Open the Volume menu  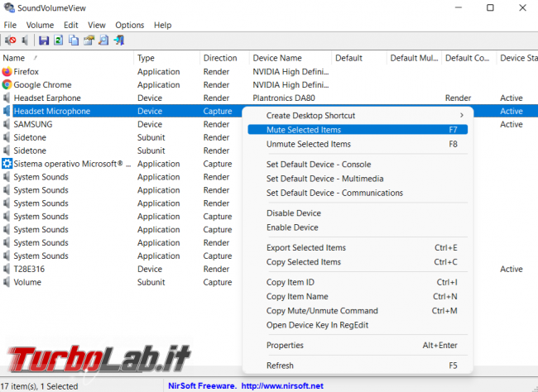pos(40,25)
